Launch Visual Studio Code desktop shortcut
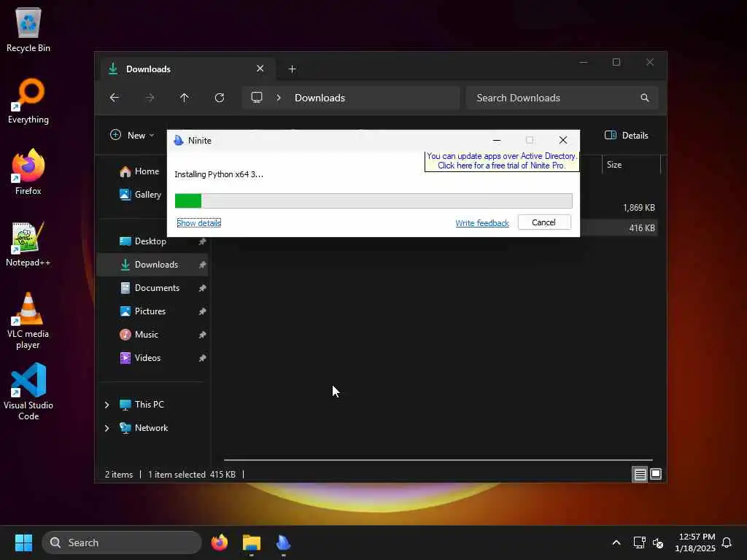Viewport: 747px width, 560px height. pos(28,392)
